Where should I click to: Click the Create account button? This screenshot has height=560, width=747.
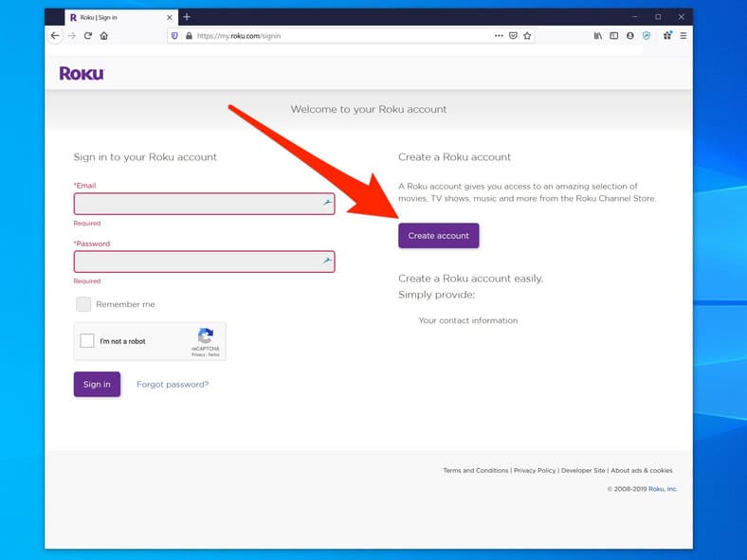[439, 236]
